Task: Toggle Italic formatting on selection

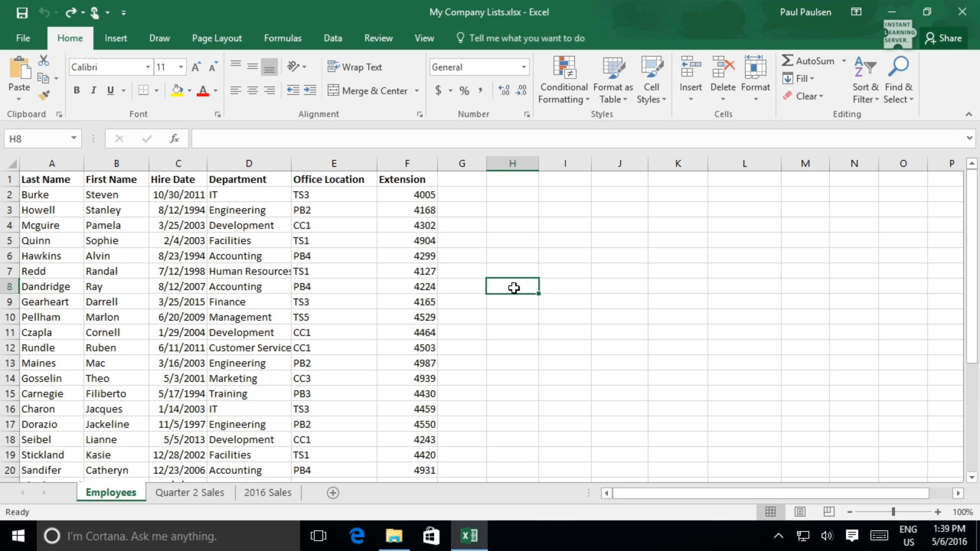Action: click(x=93, y=90)
